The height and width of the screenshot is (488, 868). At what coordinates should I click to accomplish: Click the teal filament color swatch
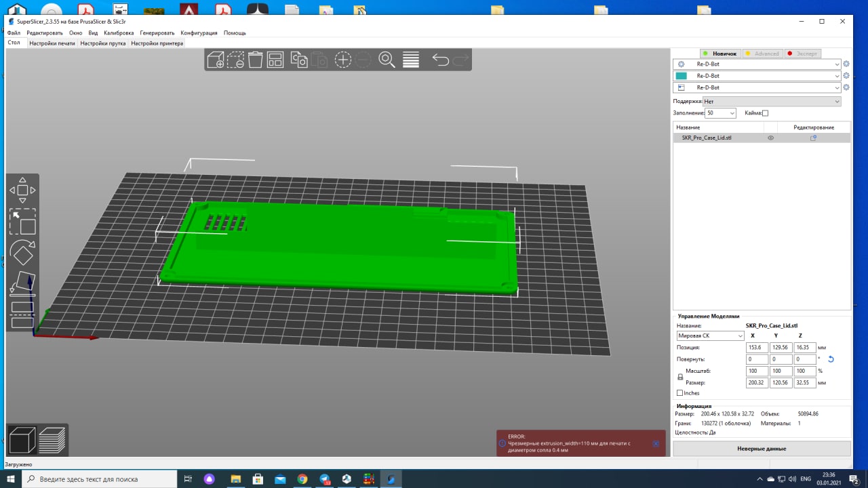tap(682, 76)
